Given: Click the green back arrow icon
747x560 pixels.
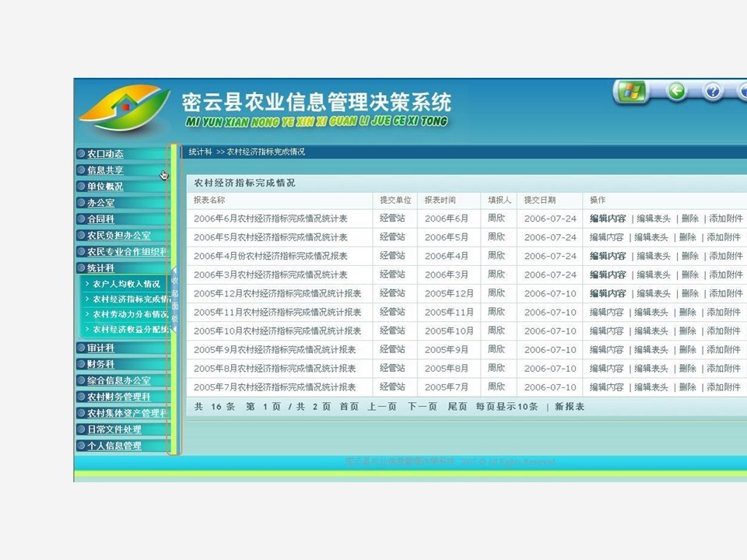Looking at the screenshot, I should coord(677,92).
